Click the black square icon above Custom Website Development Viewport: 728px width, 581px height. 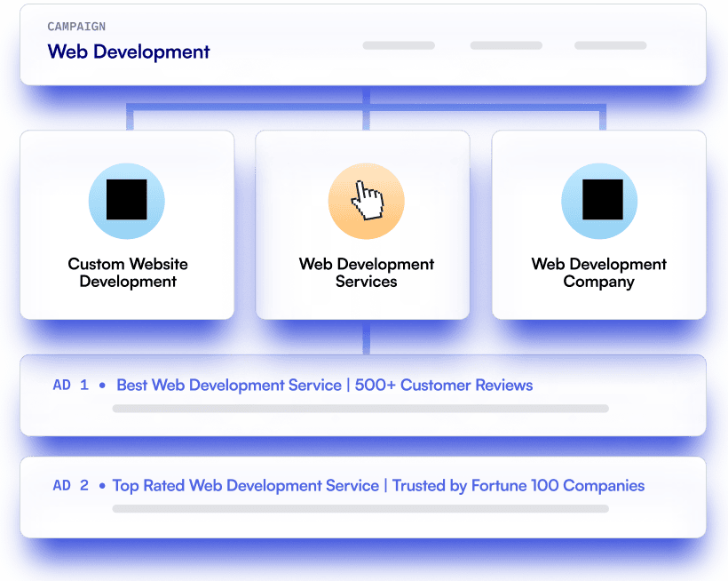click(127, 200)
